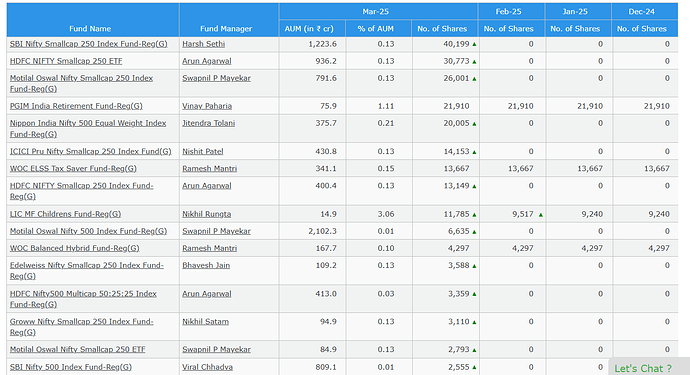Click green up arrow beside 40,199 shares
690x375 pixels.
[x=474, y=44]
